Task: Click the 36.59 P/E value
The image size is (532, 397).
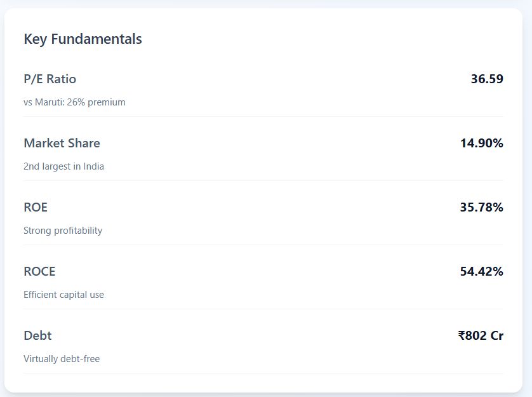Action: (487, 79)
